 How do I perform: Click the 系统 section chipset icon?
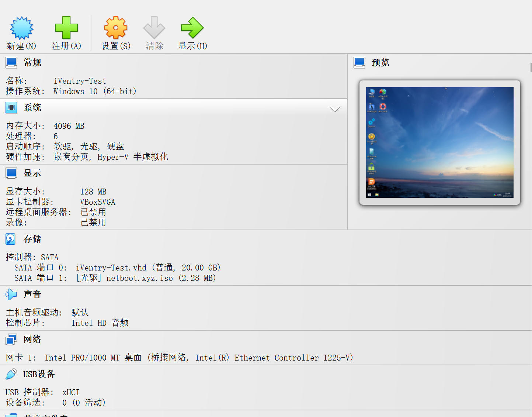click(x=11, y=107)
